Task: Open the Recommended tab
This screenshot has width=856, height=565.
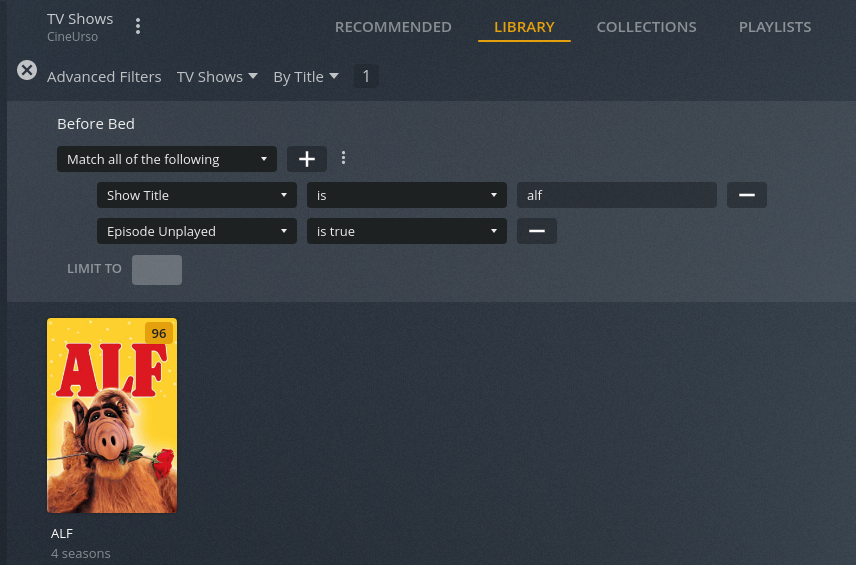Action: [393, 27]
